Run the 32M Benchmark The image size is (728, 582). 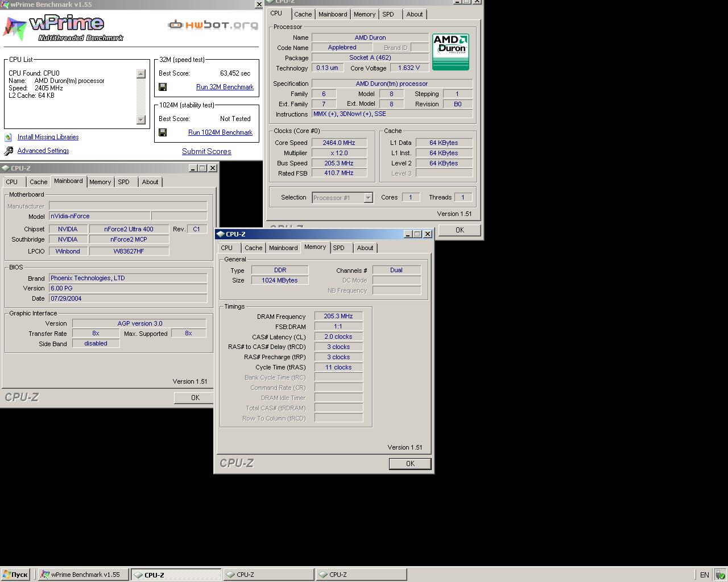(225, 87)
